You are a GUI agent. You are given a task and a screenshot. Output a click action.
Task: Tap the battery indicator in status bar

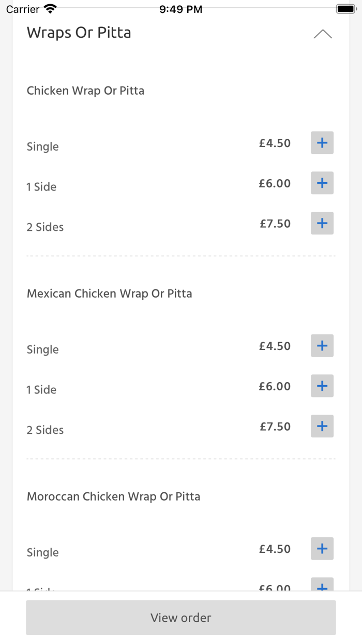tap(345, 8)
